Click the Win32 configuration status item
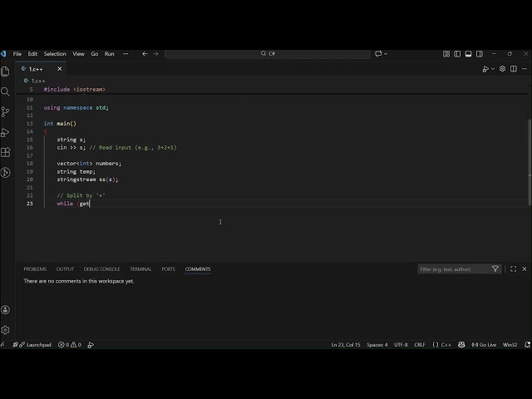The height and width of the screenshot is (399, 532). [x=510, y=345]
